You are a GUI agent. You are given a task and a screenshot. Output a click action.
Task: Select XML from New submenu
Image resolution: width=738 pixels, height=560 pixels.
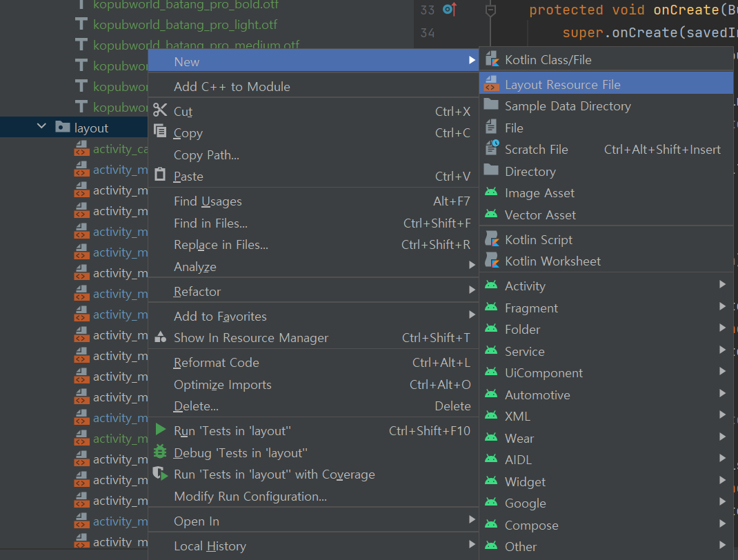point(606,417)
